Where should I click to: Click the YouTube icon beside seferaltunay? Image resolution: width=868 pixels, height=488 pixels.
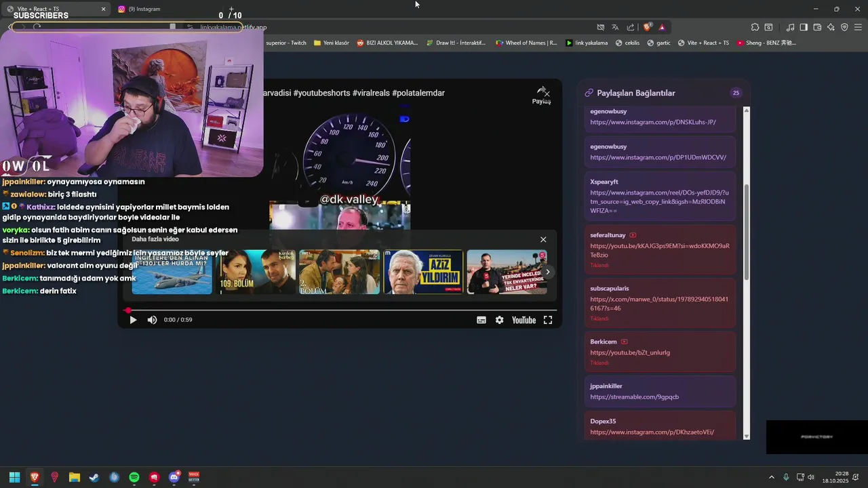633,235
